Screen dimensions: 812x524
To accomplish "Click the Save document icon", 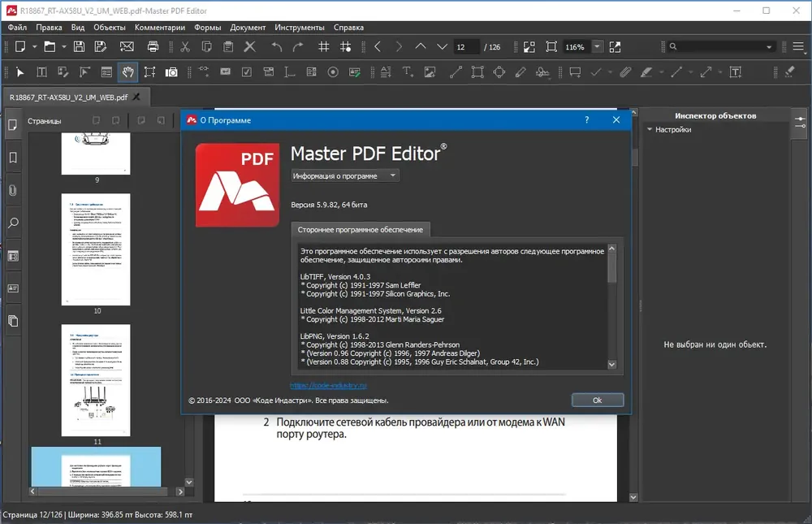I will coord(79,46).
